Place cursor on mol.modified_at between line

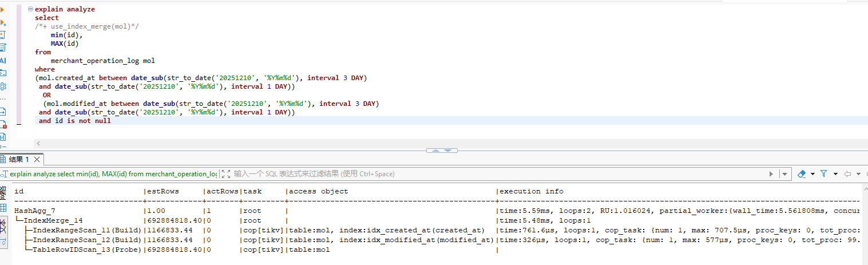click(x=211, y=104)
